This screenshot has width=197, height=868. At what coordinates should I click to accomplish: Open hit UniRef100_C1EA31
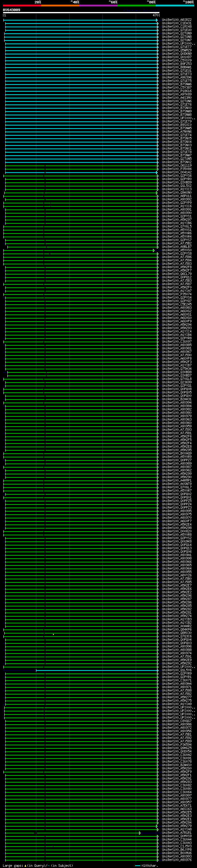pos(177,23)
